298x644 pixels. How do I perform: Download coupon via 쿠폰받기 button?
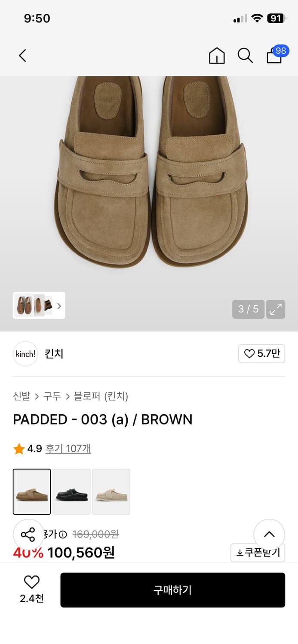click(x=258, y=553)
